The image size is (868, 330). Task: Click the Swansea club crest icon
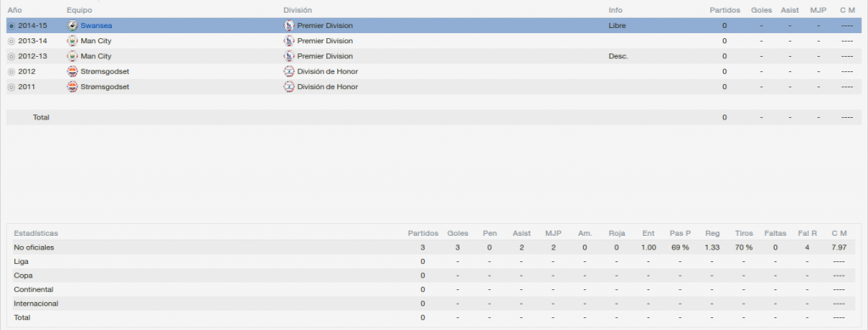tap(72, 25)
